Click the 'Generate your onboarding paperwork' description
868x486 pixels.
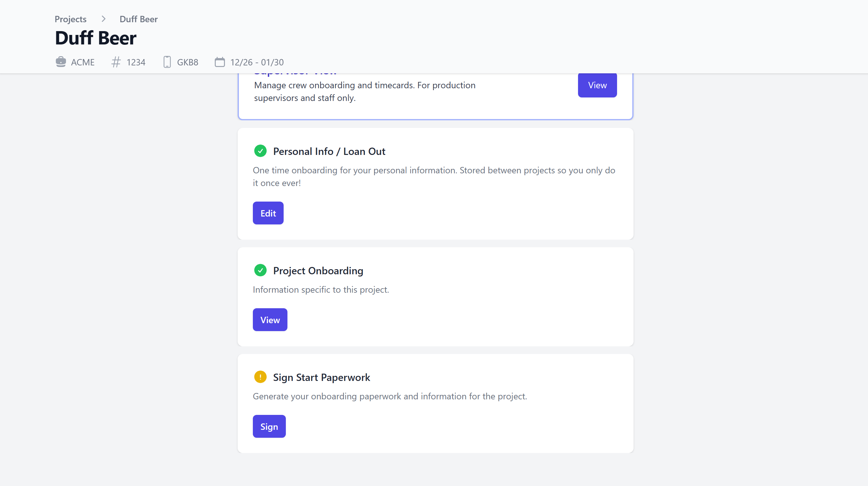[x=390, y=396]
